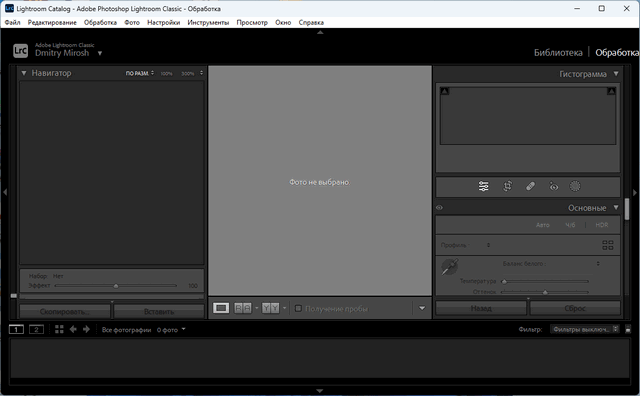
Task: Open the Настройки menu
Action: tap(164, 22)
